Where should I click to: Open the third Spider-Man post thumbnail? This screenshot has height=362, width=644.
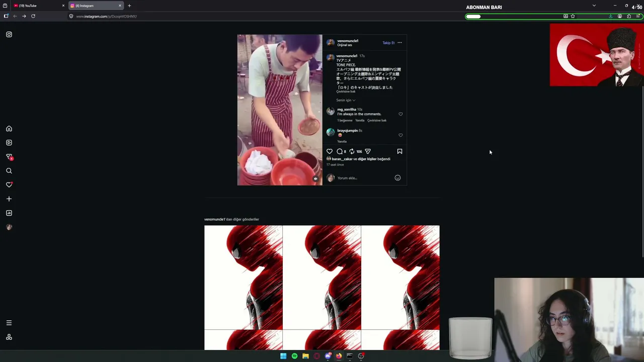[400, 278]
